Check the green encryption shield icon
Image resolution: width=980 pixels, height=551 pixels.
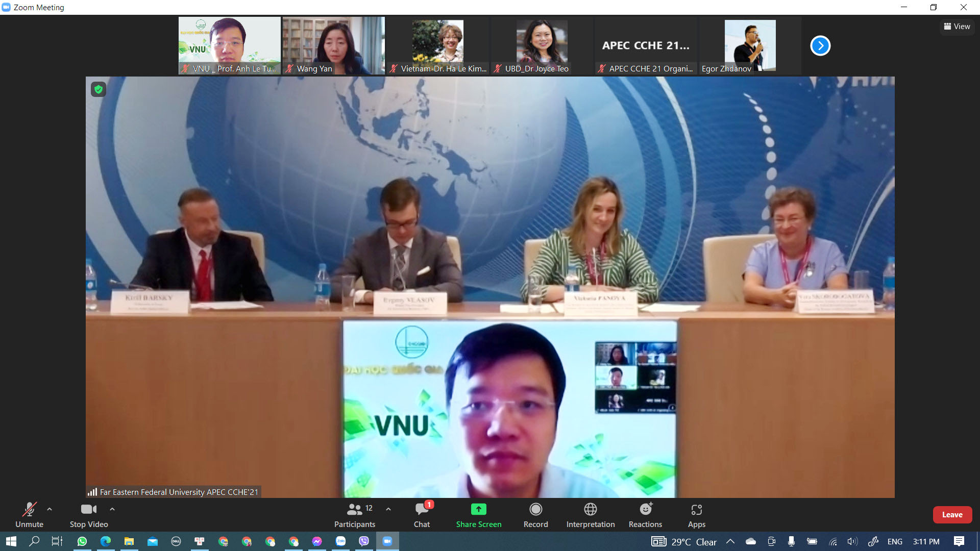point(99,89)
